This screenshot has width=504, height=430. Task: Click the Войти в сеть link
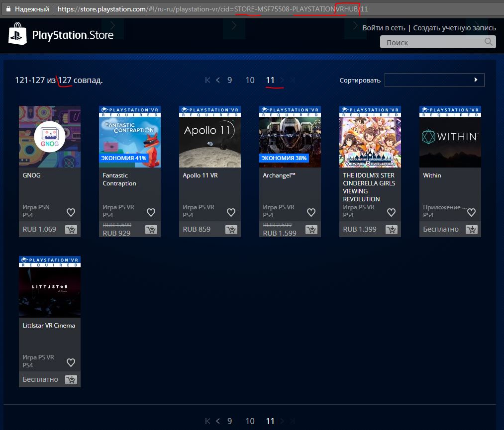click(384, 28)
